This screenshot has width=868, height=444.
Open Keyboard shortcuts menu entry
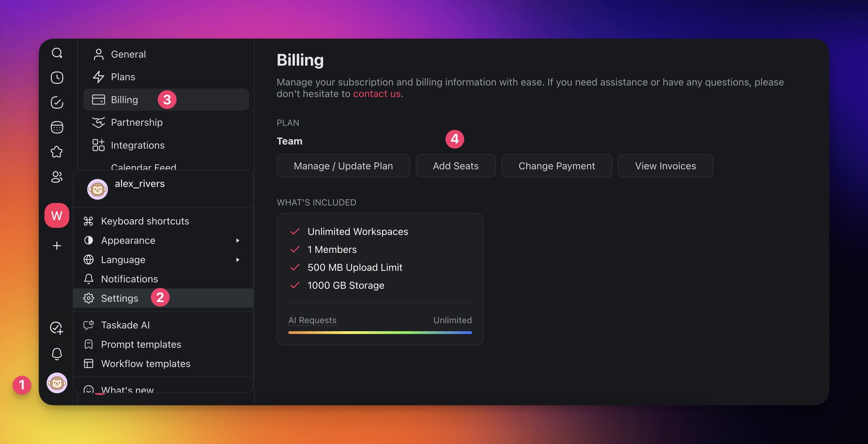click(145, 221)
